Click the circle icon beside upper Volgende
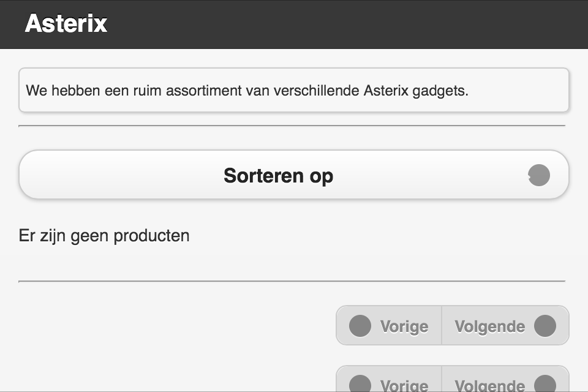The image size is (588, 392). (x=545, y=326)
